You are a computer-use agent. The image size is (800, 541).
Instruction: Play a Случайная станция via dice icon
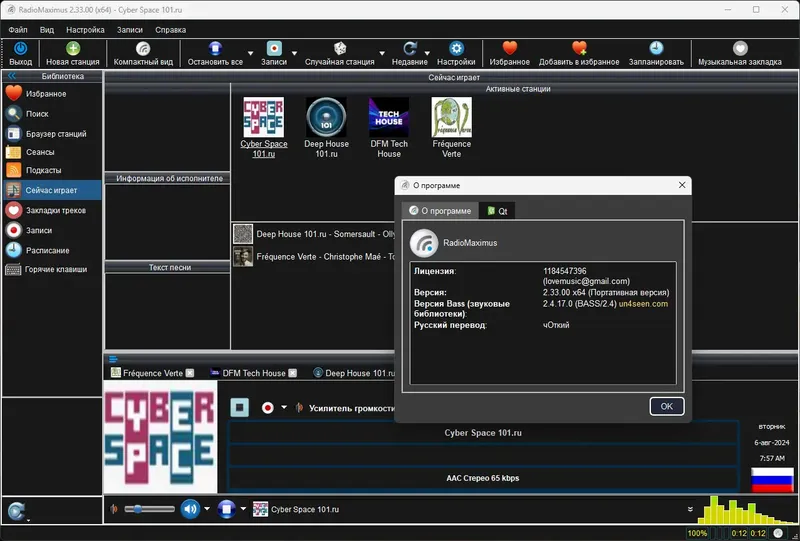[x=340, y=48]
